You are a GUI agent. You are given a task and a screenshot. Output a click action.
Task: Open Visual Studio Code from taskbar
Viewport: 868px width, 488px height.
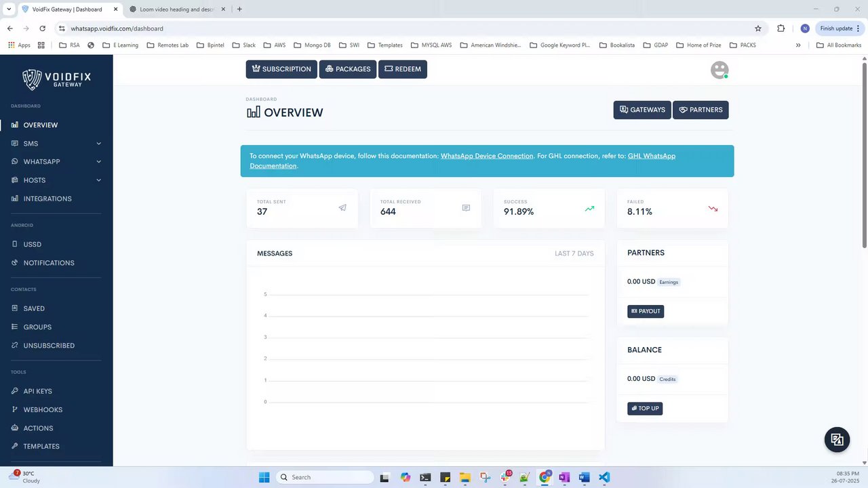tap(604, 477)
